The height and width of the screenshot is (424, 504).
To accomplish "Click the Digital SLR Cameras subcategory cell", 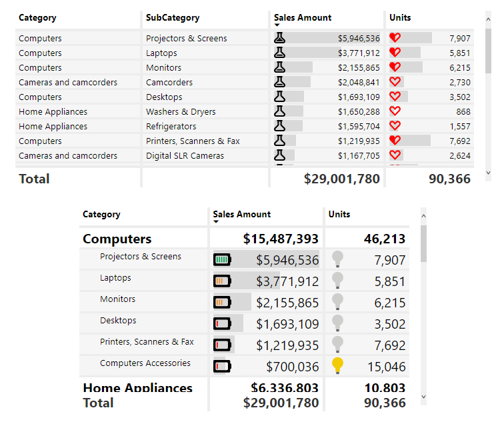I will pyautogui.click(x=185, y=155).
